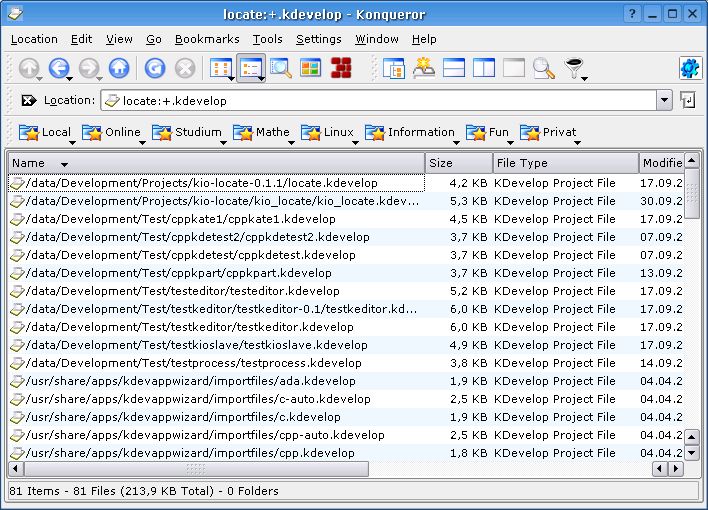
Task: Go to the Home folder icon
Action: pos(119,68)
